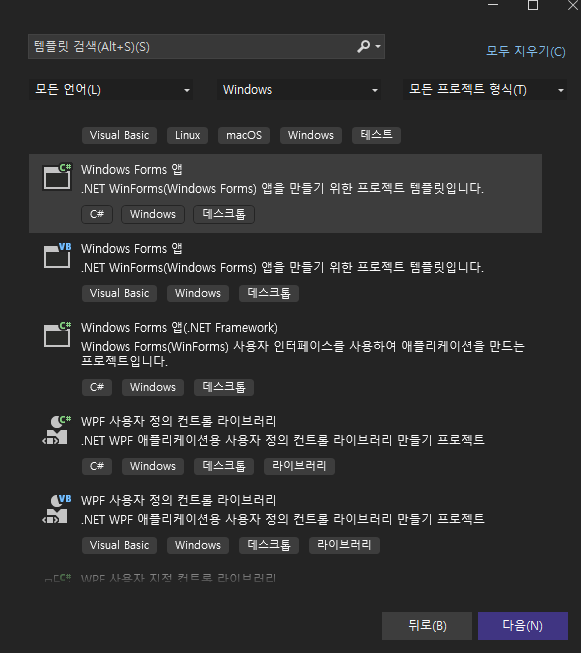The image size is (581, 653).
Task: Select the C# WPF 사용자 정의 컨트롤 라이브러리 title
Action: click(x=178, y=421)
